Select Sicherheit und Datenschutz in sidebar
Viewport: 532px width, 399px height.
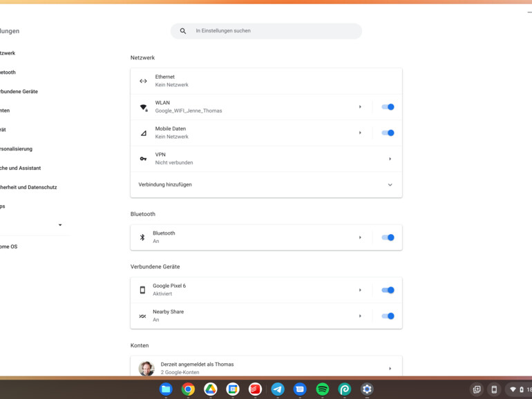pos(28,187)
